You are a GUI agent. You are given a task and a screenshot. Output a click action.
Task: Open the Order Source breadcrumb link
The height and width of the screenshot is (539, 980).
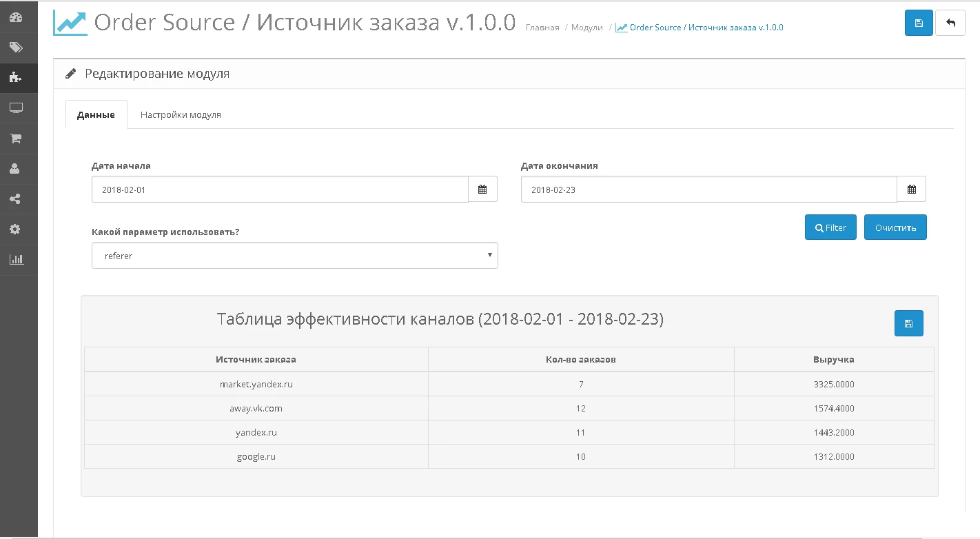coord(700,28)
